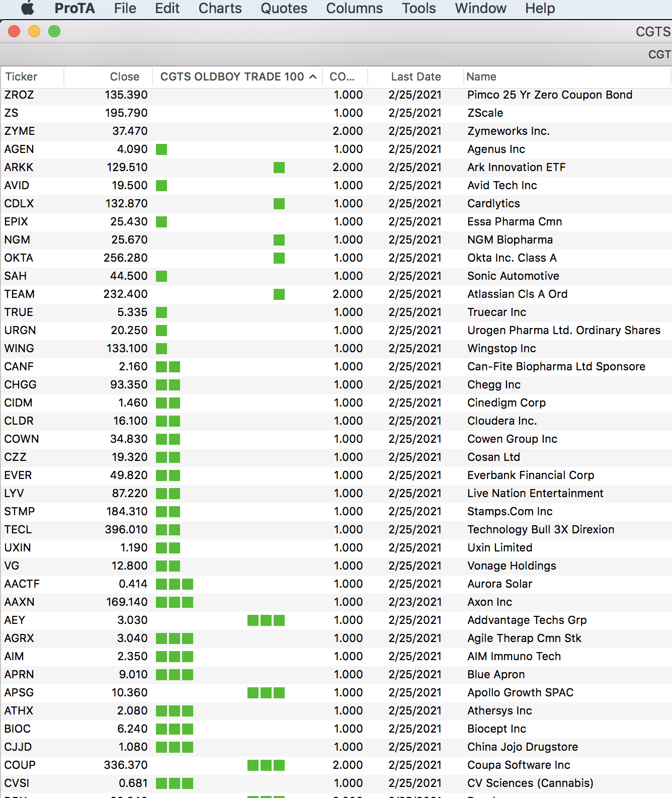
Task: Select the Cloudera Inc. name cell
Action: point(502,421)
